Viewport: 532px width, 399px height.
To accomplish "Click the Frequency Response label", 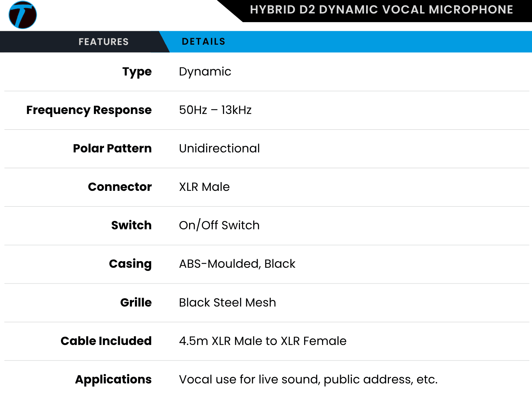I will point(89,110).
